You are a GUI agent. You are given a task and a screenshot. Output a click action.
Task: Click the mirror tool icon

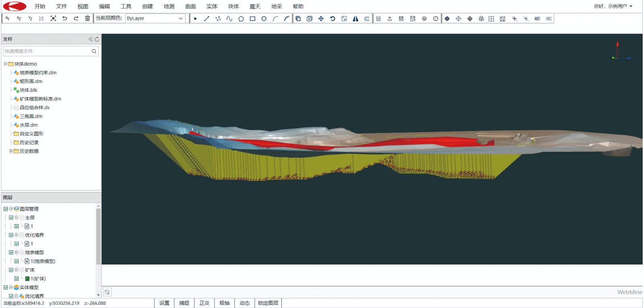355,19
